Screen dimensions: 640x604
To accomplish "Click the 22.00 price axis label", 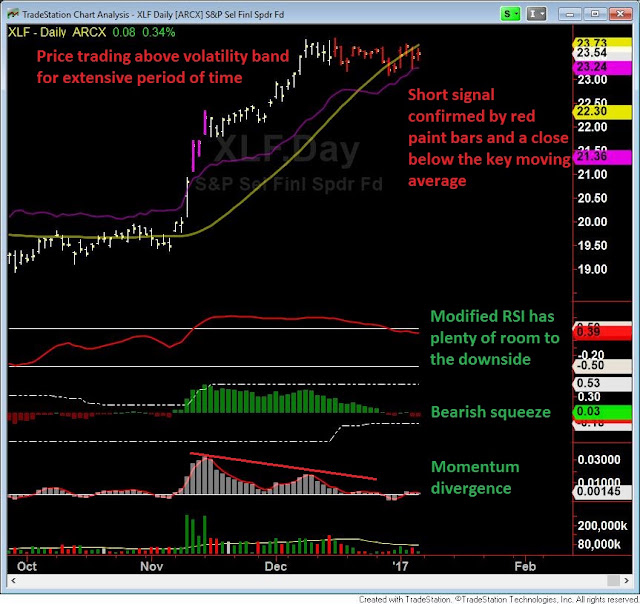I will pos(592,127).
